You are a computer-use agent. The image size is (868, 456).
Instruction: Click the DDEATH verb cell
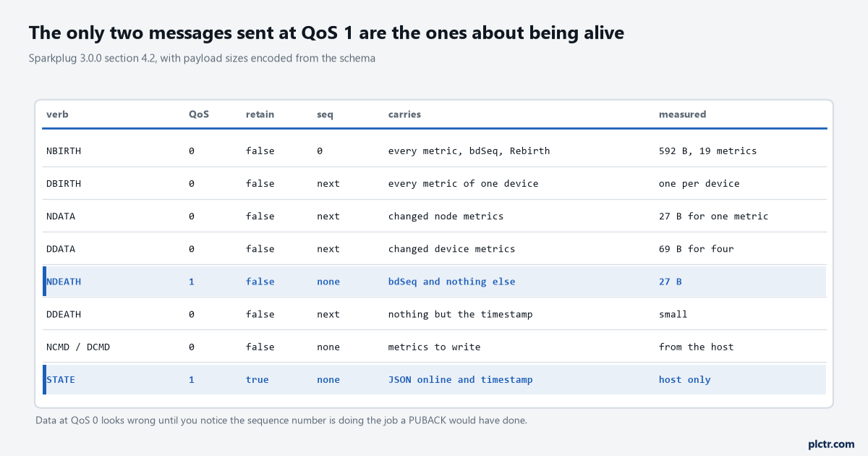(64, 314)
